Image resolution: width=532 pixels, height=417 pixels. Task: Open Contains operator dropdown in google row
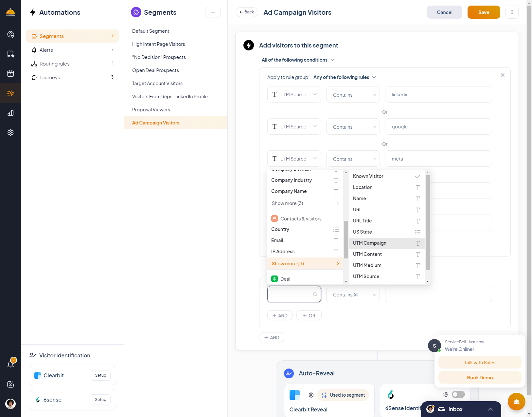click(353, 126)
